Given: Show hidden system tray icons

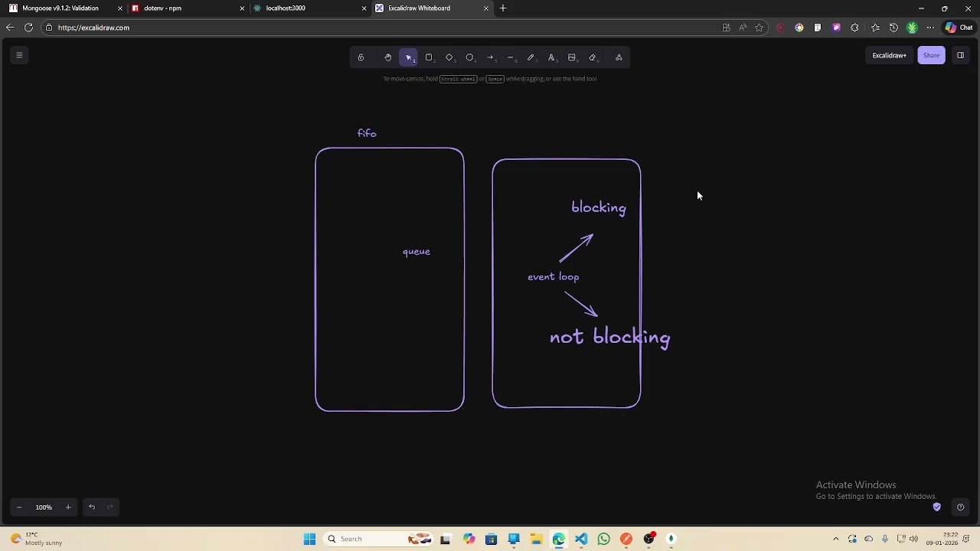Looking at the screenshot, I should 835,539.
